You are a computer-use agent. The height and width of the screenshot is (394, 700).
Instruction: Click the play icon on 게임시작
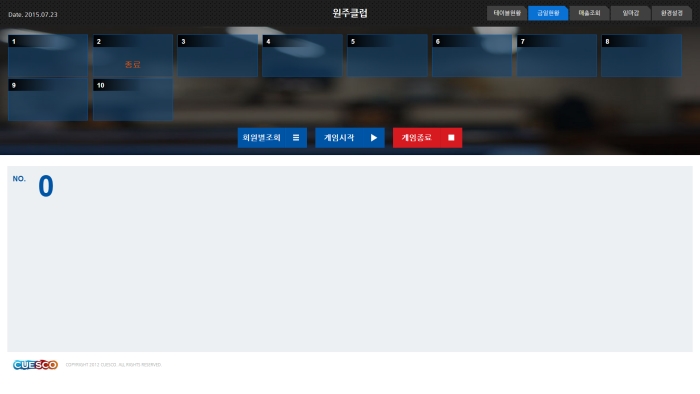374,138
